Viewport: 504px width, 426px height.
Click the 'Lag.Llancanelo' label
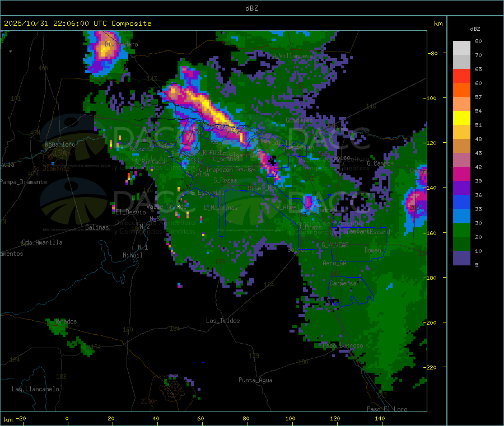click(x=35, y=389)
